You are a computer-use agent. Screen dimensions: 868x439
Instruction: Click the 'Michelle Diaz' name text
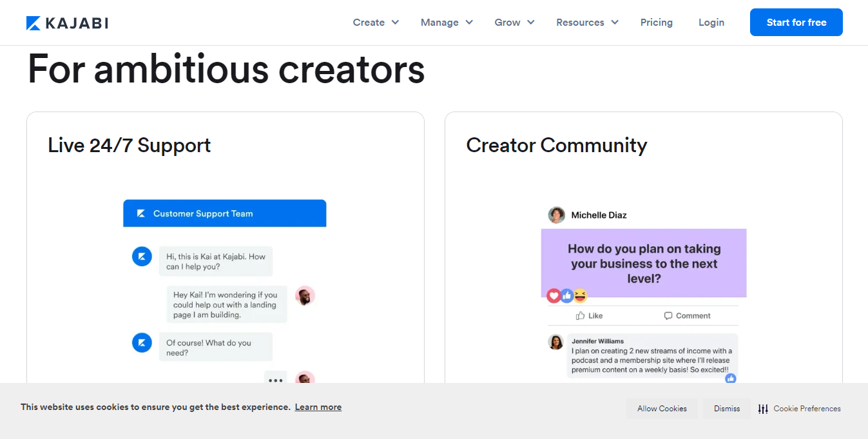pyautogui.click(x=599, y=215)
